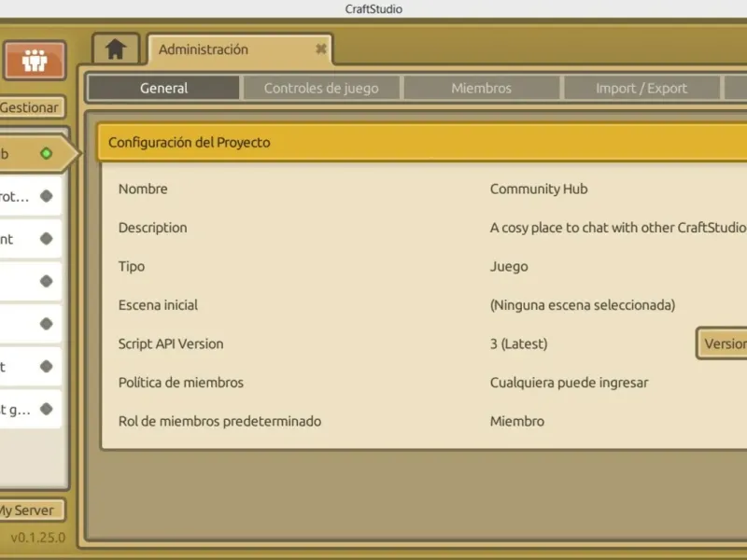The width and height of the screenshot is (747, 560).
Task: Close the Administración tab
Action: (x=320, y=49)
